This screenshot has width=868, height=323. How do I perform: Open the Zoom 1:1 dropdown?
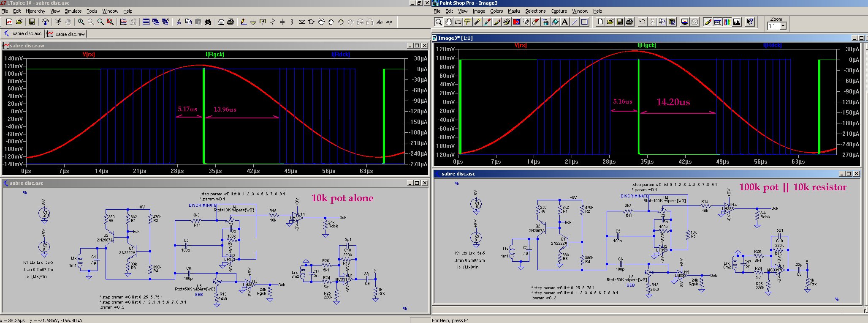[783, 26]
